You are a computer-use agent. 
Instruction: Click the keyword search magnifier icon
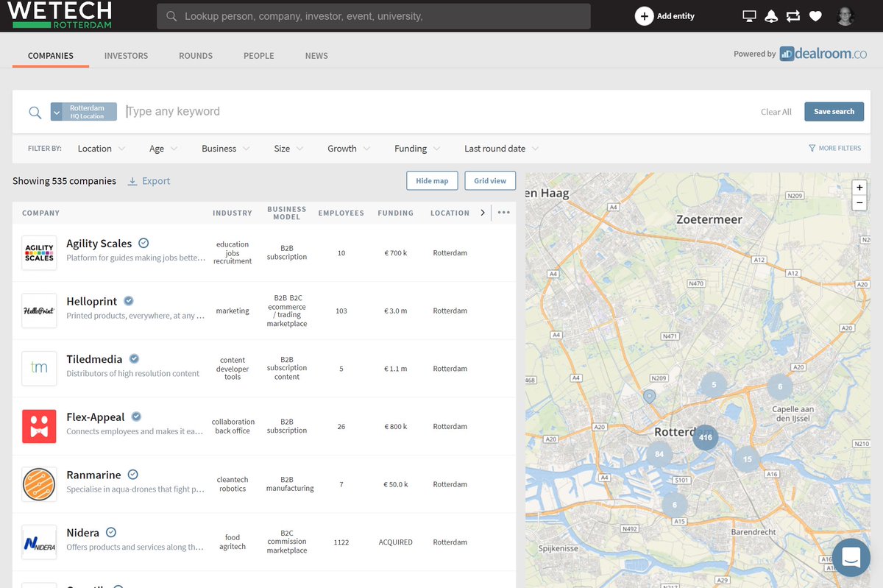pyautogui.click(x=35, y=112)
